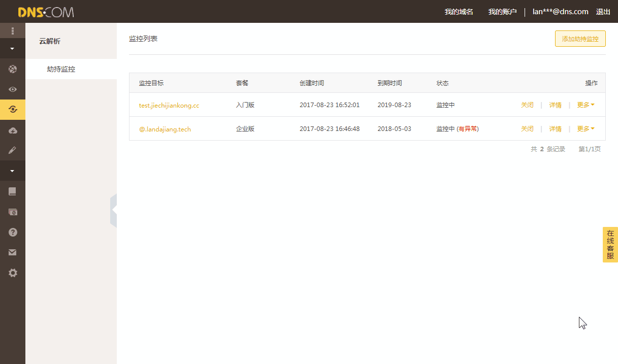Select the highlighted hijack monitoring sidebar icon
The height and width of the screenshot is (364, 618).
13,110
